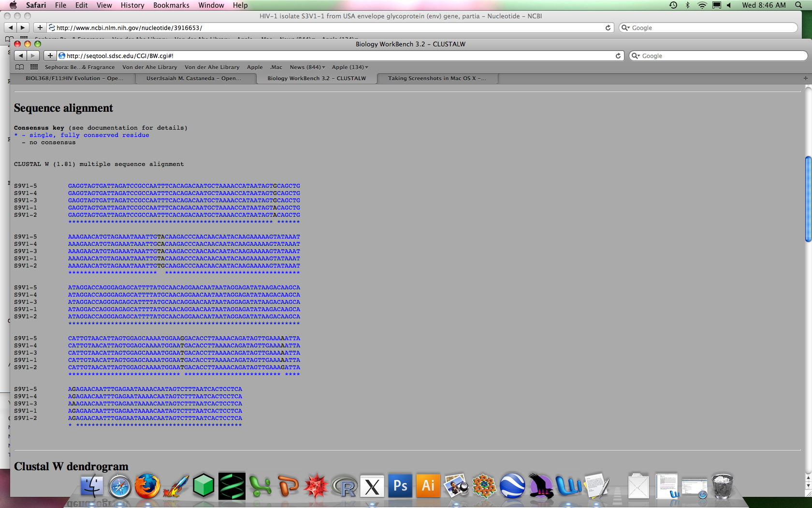Click the Reload icon in the seqtool address bar
812x508 pixels.
click(618, 56)
